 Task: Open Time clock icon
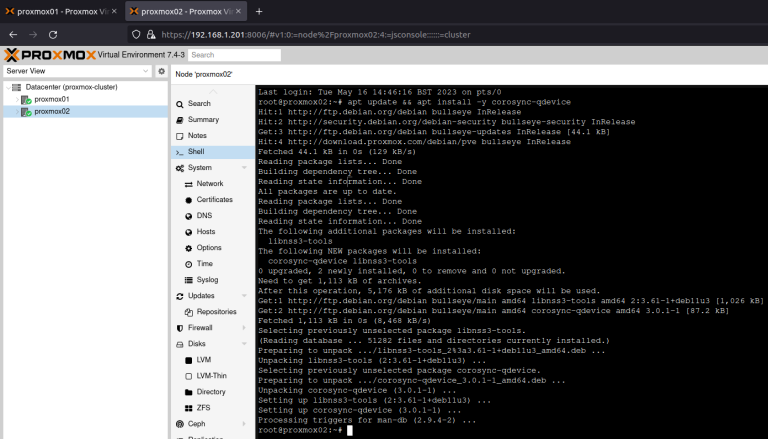pyautogui.click(x=189, y=264)
